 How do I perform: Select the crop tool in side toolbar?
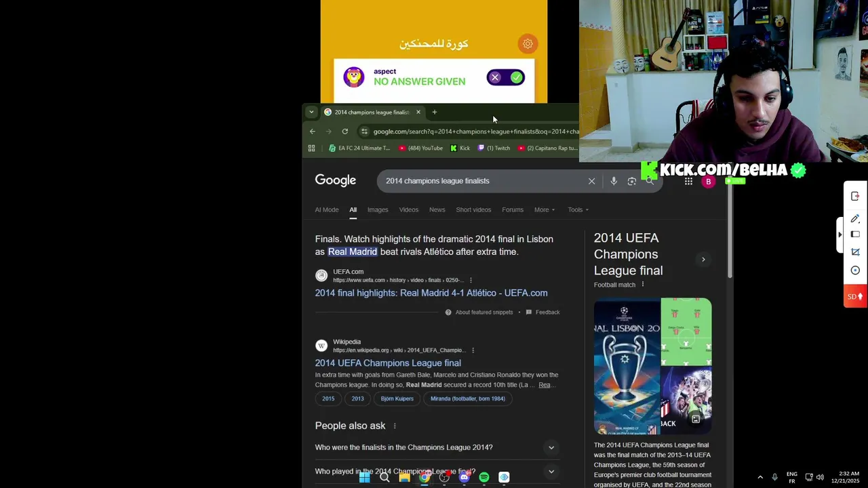(855, 252)
